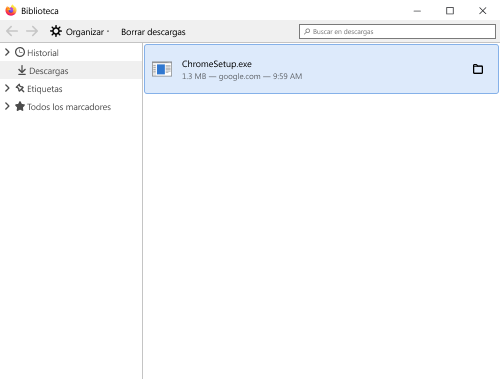Click the forward arrow in the toolbar
500x379 pixels.
click(32, 31)
